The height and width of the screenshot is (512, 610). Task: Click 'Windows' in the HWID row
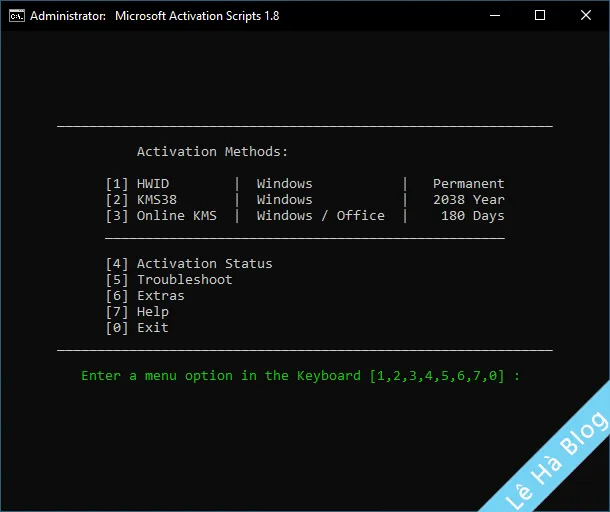pyautogui.click(x=284, y=184)
